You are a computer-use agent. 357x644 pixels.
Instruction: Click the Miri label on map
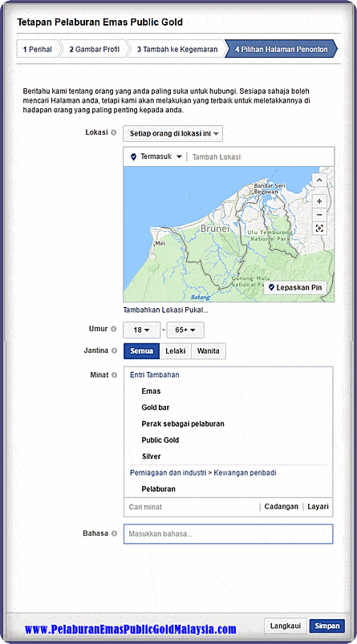point(159,244)
